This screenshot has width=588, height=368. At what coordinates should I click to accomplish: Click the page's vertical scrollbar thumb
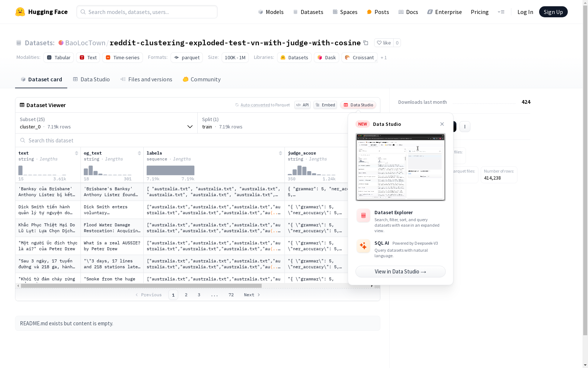pyautogui.click(x=585, y=170)
